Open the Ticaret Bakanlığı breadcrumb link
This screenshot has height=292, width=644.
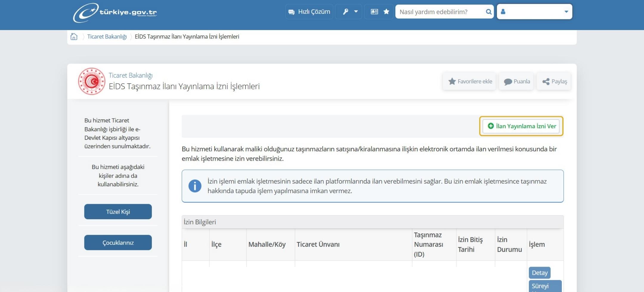point(107,36)
